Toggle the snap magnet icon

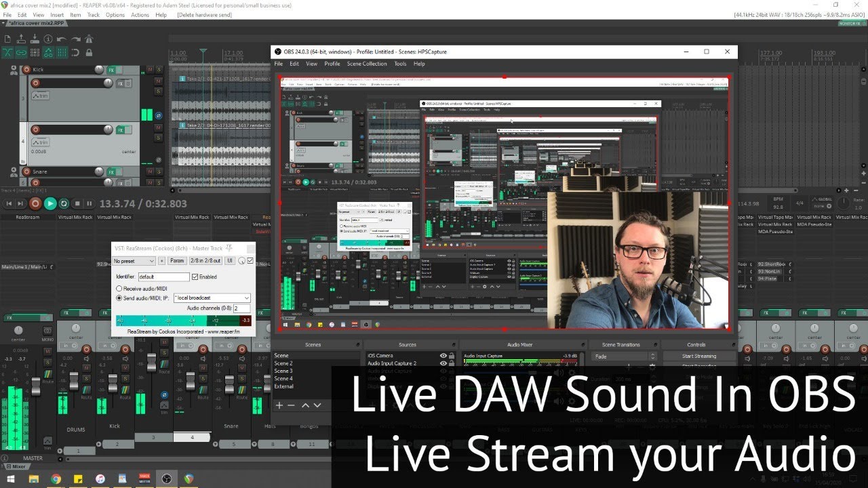click(75, 52)
